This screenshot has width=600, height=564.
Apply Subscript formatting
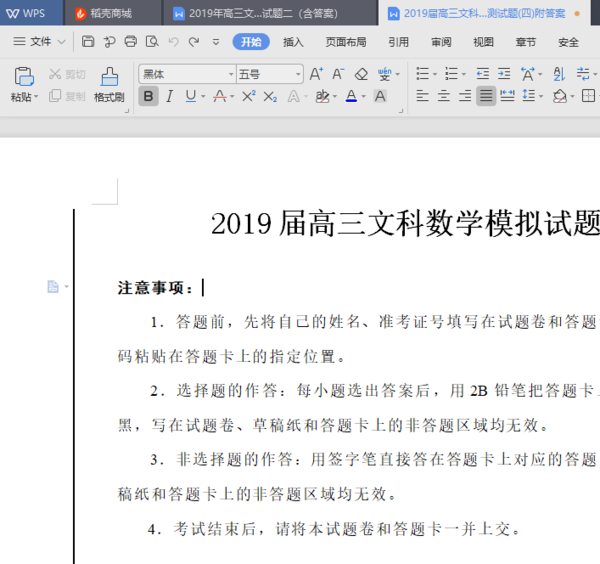270,96
